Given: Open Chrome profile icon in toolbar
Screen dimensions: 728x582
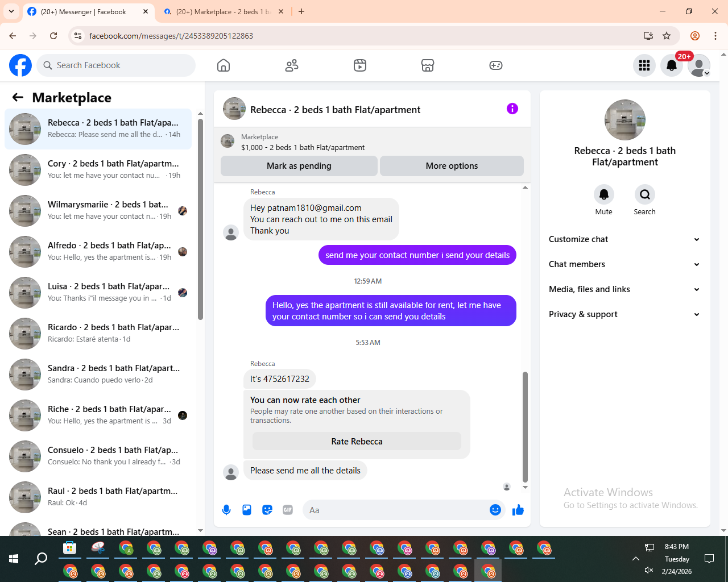Looking at the screenshot, I should tap(695, 36).
